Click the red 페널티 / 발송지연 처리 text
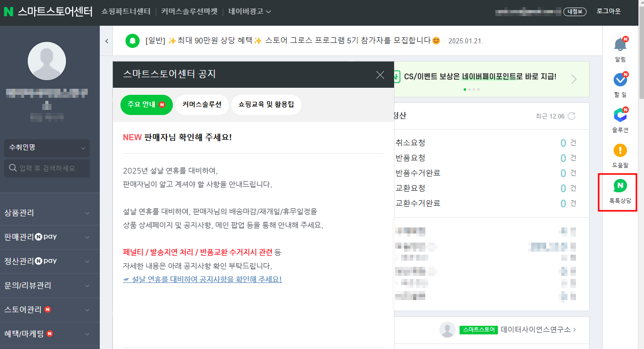644x349 pixels. coord(198,252)
